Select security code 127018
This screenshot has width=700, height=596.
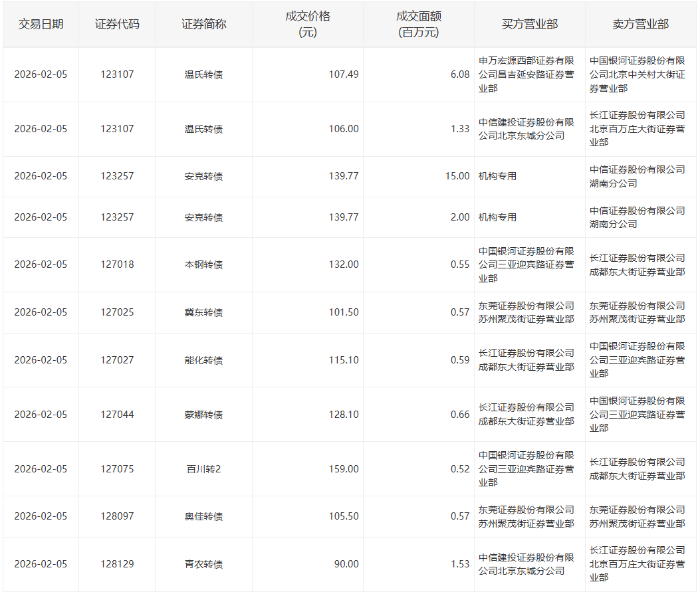(117, 264)
